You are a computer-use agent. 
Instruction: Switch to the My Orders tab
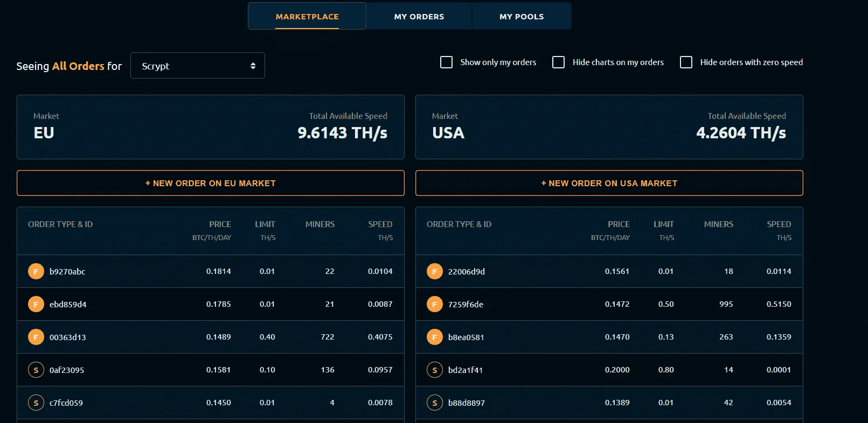(x=419, y=16)
